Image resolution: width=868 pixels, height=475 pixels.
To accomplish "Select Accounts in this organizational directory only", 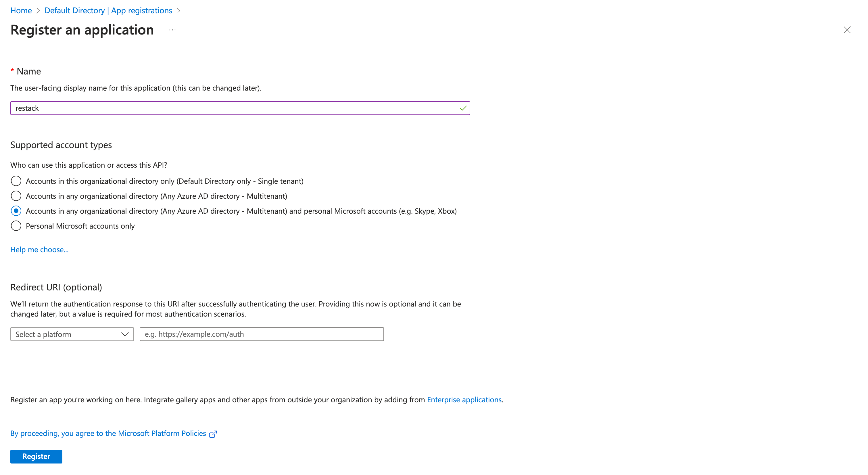I will tap(16, 181).
